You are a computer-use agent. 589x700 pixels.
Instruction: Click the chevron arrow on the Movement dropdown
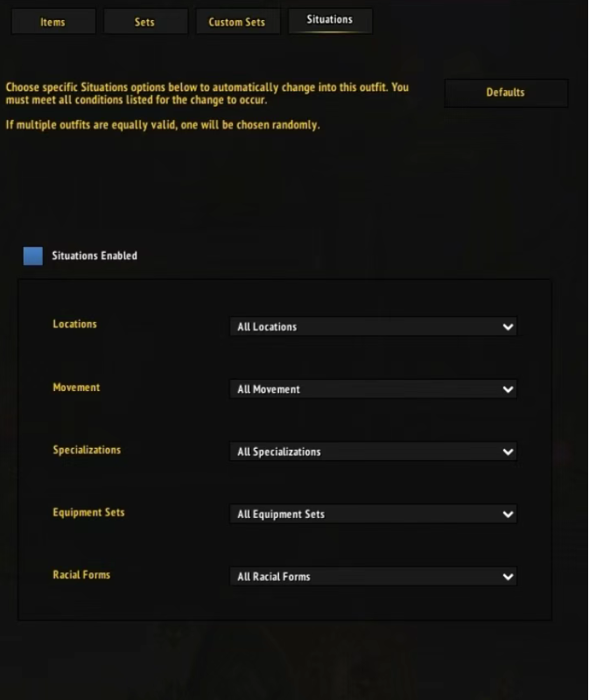click(x=508, y=389)
